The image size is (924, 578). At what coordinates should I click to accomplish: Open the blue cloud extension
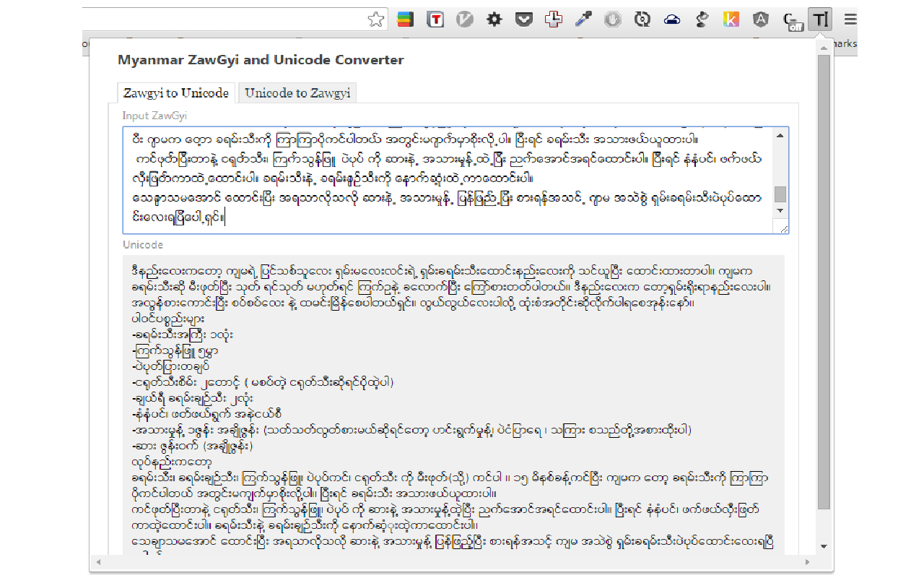pyautogui.click(x=671, y=20)
